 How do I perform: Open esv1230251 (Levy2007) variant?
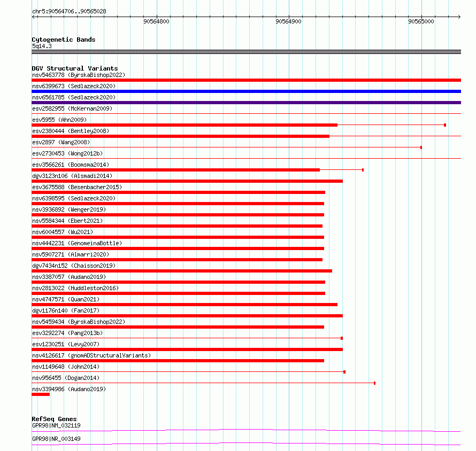(66, 344)
